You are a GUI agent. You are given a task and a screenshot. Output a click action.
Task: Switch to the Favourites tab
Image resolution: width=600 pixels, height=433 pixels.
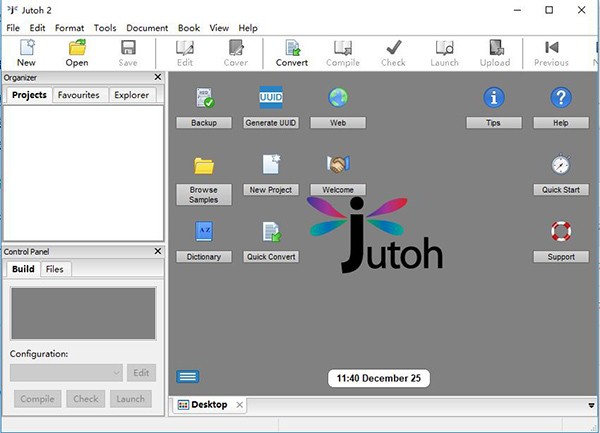pyautogui.click(x=81, y=95)
